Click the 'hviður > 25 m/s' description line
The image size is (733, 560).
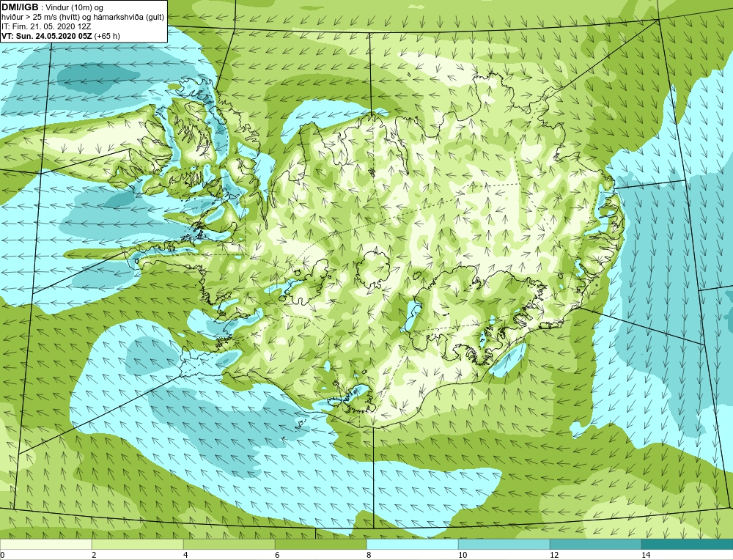pos(83,18)
